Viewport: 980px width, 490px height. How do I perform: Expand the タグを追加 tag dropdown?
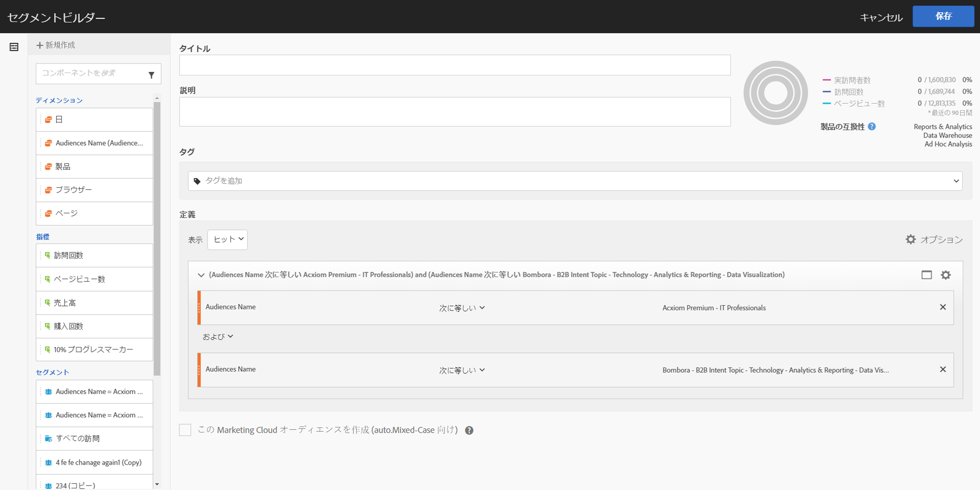pos(956,181)
